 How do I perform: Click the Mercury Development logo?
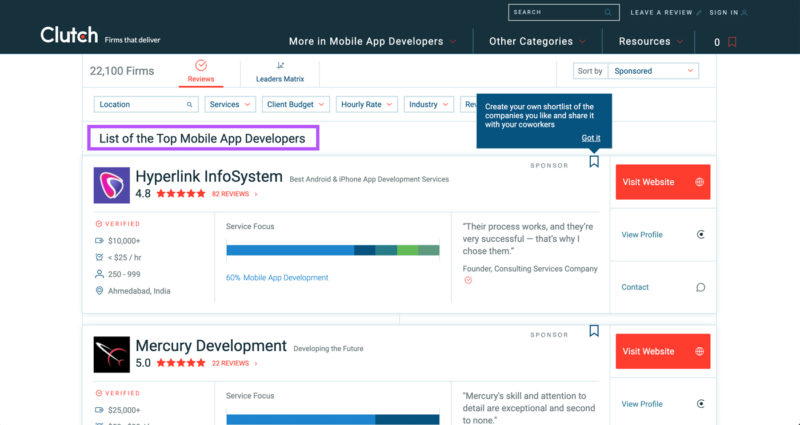point(112,355)
